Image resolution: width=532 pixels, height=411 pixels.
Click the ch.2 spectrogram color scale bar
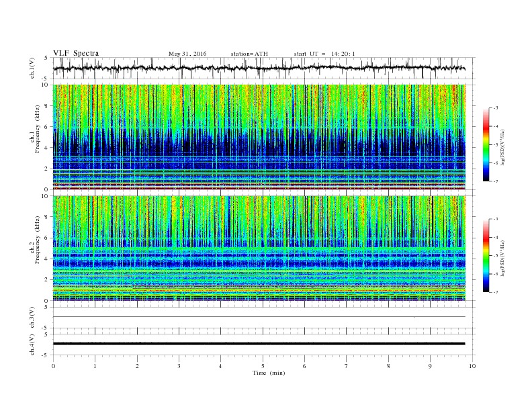pos(486,255)
